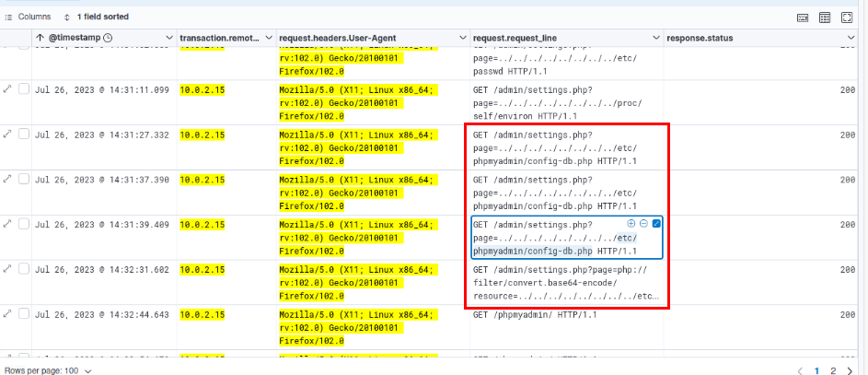This screenshot has width=868, height=375.
Task: Click timestamp Jul 26, 2023 @ 14:31:37.390
Action: click(x=102, y=180)
